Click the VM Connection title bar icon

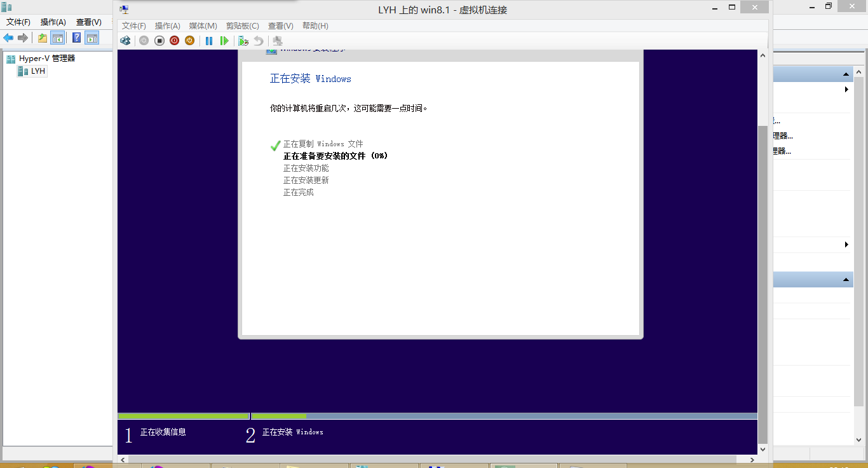(124, 10)
